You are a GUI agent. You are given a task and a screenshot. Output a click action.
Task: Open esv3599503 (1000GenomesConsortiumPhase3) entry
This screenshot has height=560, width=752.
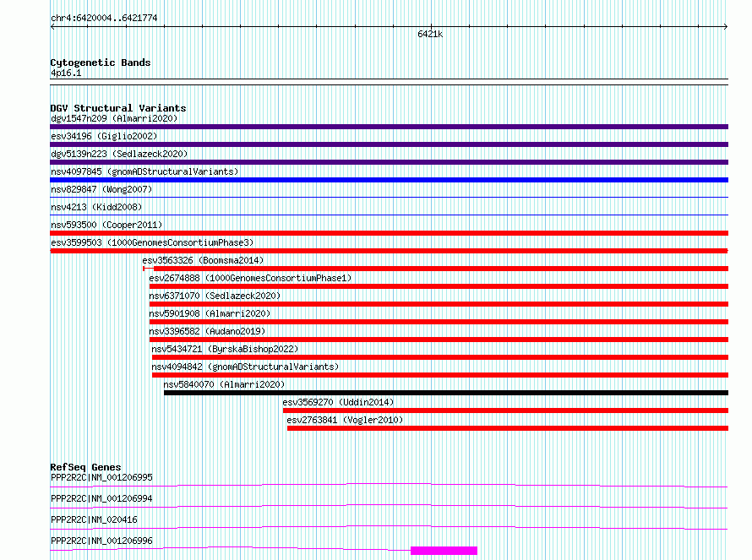(x=152, y=242)
